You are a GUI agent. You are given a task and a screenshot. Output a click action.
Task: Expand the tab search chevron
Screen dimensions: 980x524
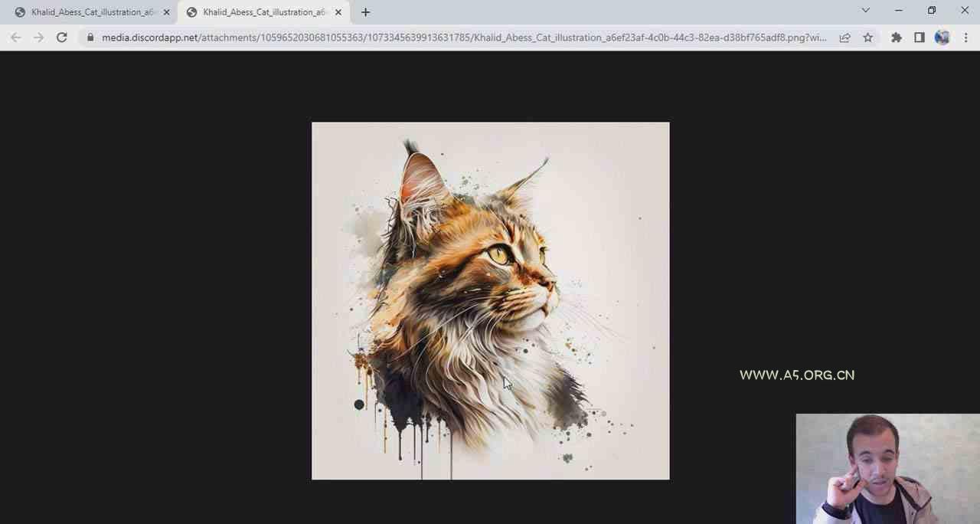(x=865, y=11)
